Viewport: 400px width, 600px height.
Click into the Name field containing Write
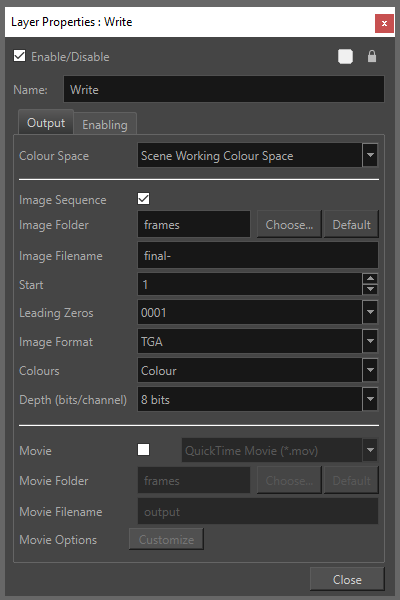coord(224,90)
